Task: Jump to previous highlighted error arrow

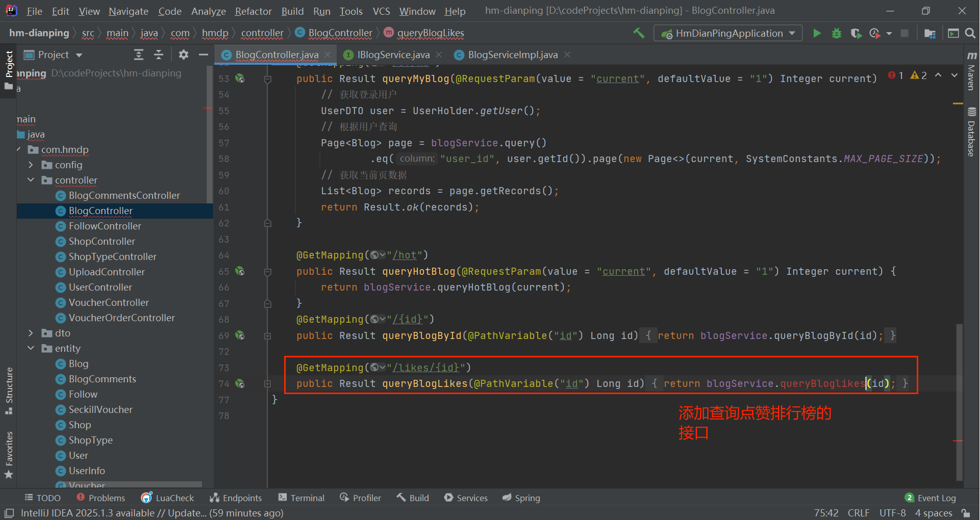Action: pos(938,75)
